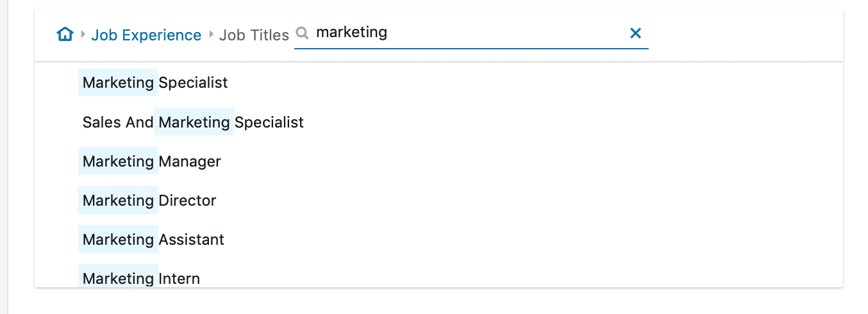Open the Job Experience breadcrumb link
Image resolution: width=868 pixels, height=314 pixels.
coord(146,35)
